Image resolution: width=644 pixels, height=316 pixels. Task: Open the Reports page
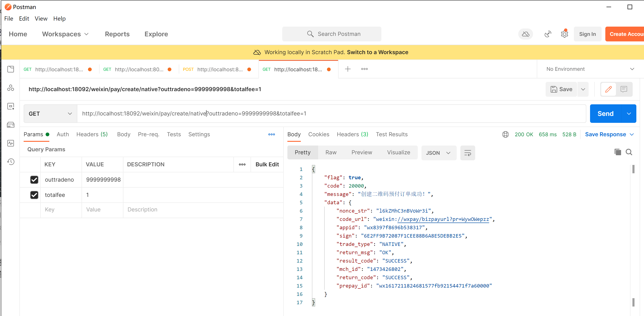(117, 34)
